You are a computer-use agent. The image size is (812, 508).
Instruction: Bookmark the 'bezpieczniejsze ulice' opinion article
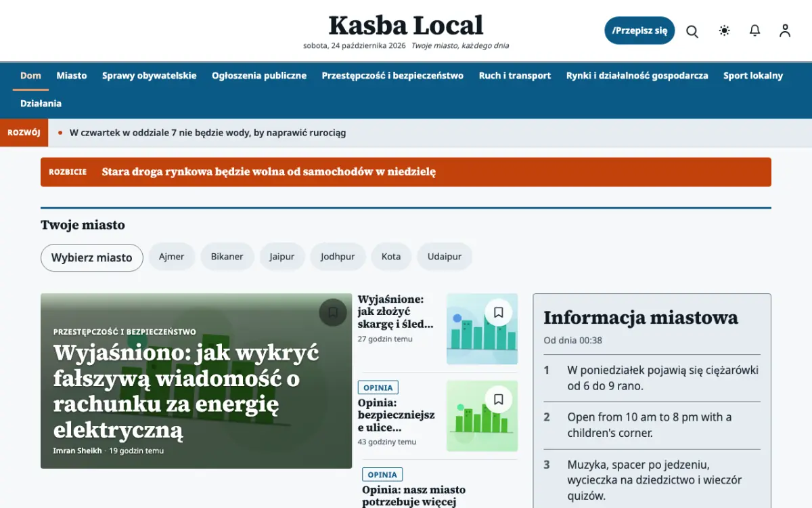tap(499, 400)
